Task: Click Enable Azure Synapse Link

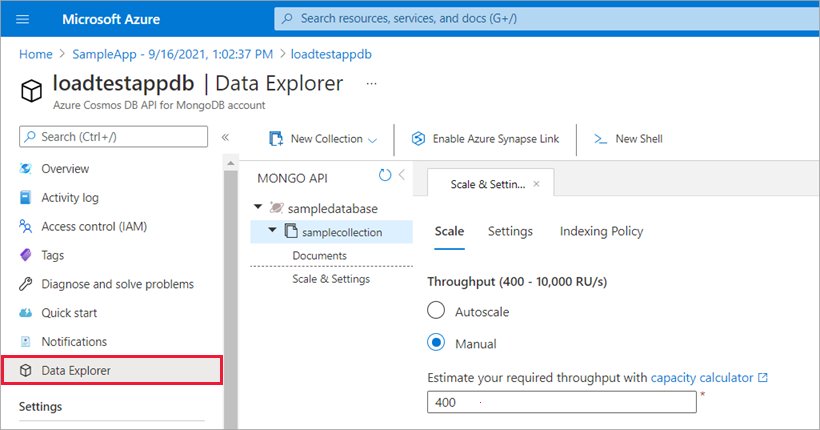Action: (485, 139)
